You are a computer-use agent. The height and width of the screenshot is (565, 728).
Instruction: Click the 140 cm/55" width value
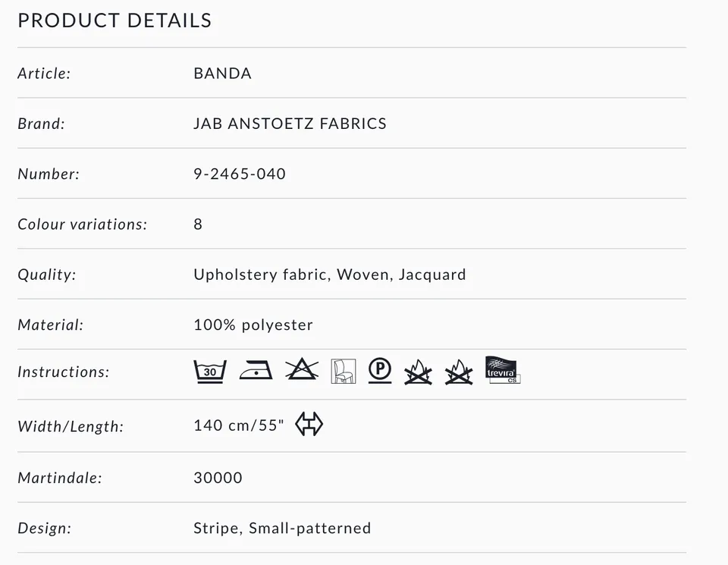pyautogui.click(x=239, y=425)
